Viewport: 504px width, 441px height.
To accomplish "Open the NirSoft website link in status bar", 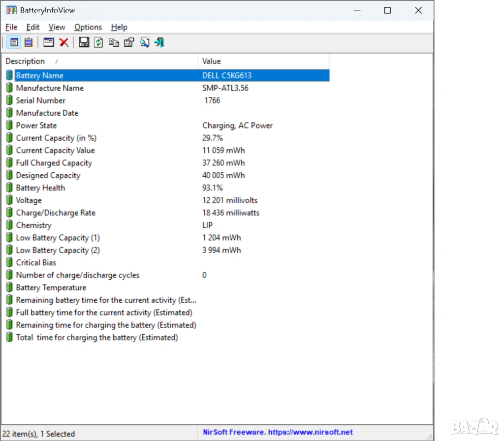I will [278, 432].
